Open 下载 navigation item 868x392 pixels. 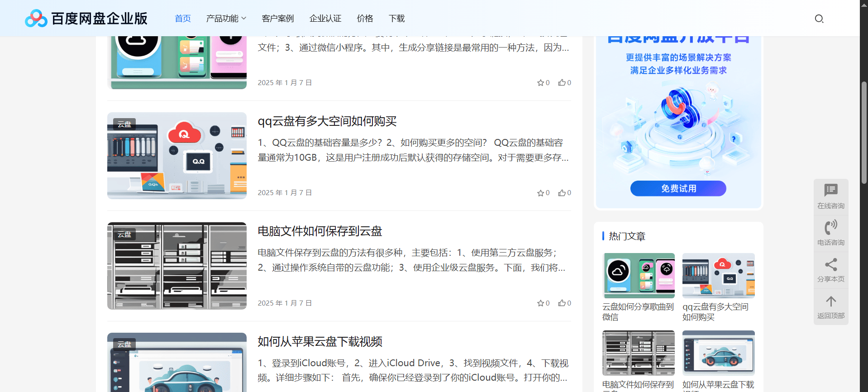(397, 19)
